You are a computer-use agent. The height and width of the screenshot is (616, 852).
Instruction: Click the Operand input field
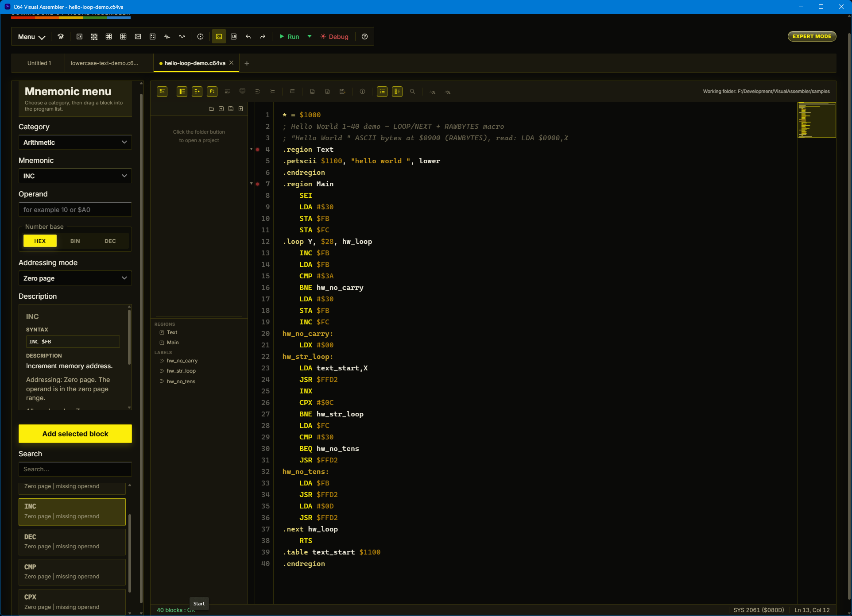(75, 210)
